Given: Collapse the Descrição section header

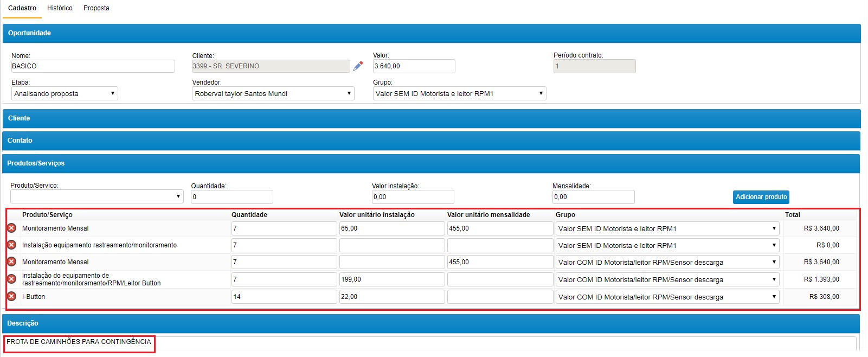Looking at the screenshot, I should click(432, 323).
